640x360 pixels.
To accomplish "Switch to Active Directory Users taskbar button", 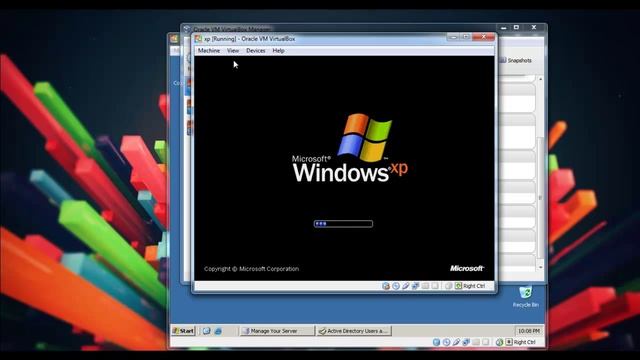I will click(x=353, y=331).
